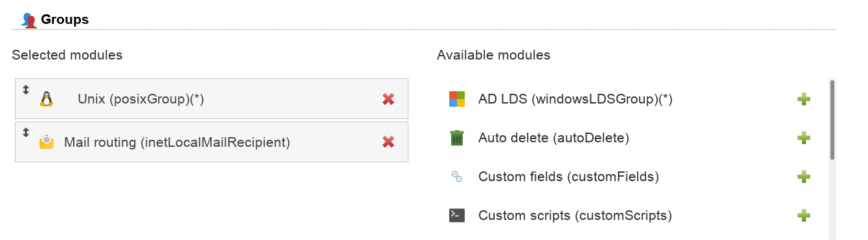Viewport: 868px width, 240px height.
Task: Remove the Unix (posixGroup) module
Action: click(388, 99)
